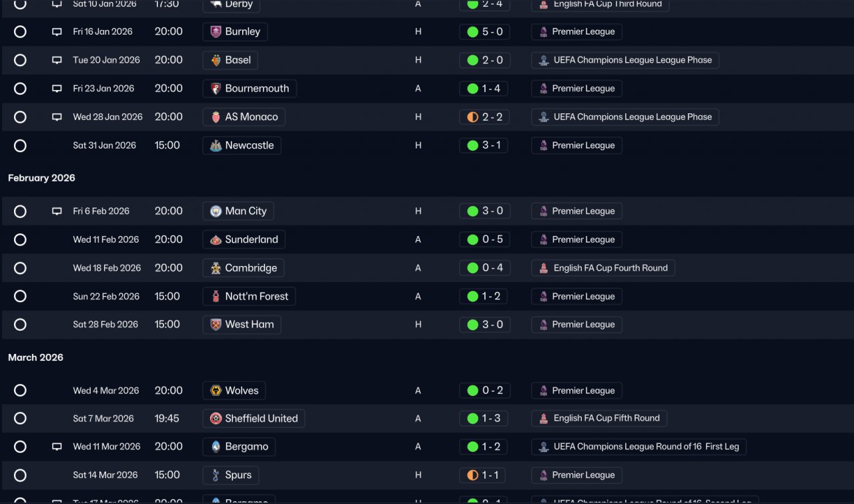Open UEFA Champions League Round of 16 First Leg

[x=638, y=447]
